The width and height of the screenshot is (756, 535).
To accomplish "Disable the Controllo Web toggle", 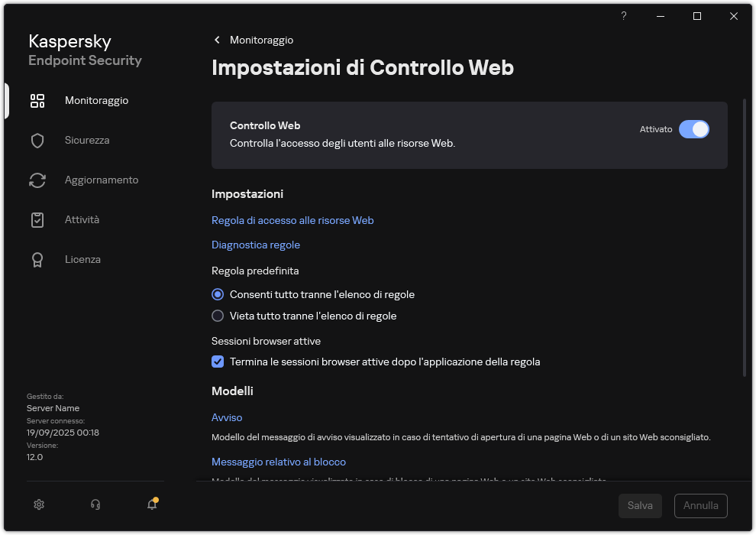I will click(694, 129).
